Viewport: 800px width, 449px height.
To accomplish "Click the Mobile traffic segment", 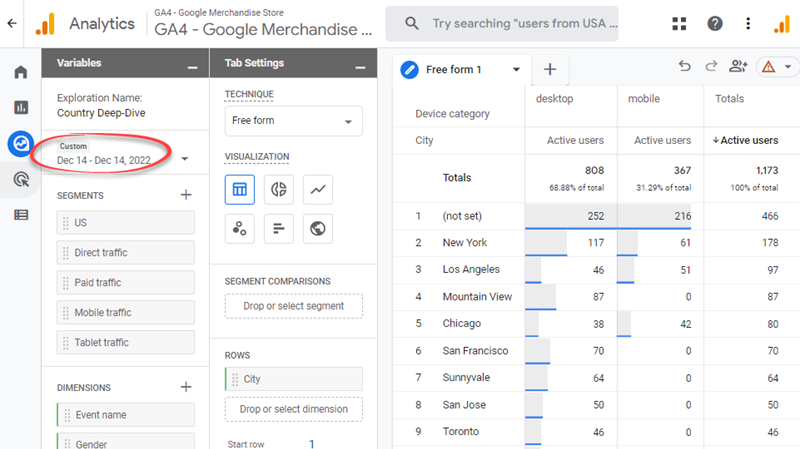I will coord(126,313).
